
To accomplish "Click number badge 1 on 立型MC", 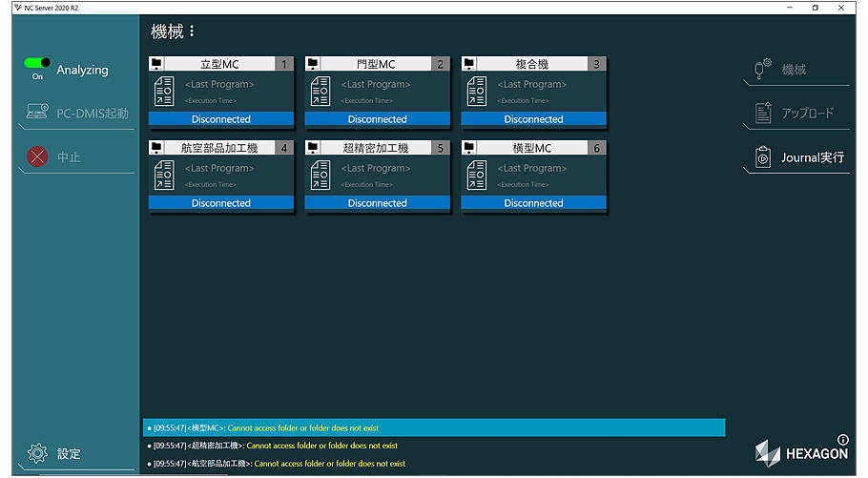I will click(284, 64).
